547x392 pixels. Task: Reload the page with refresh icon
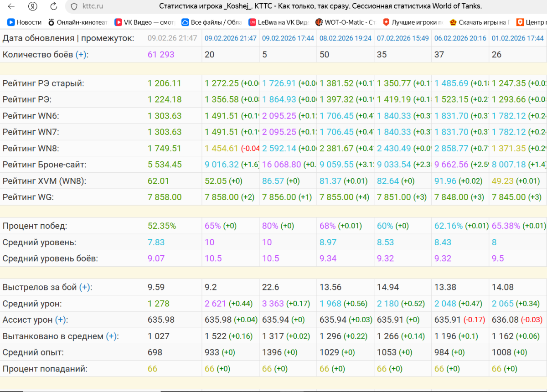54,6
